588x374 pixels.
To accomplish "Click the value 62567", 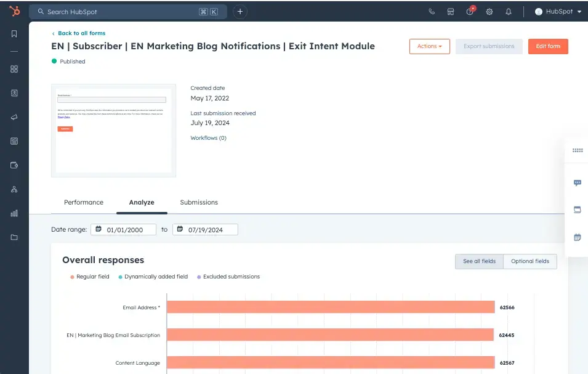I will 507,363.
